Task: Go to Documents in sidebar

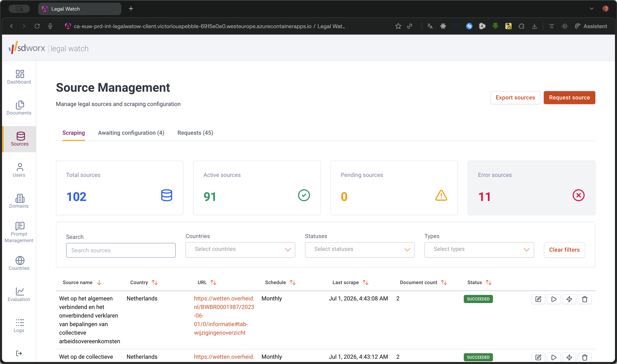Action: (x=19, y=108)
